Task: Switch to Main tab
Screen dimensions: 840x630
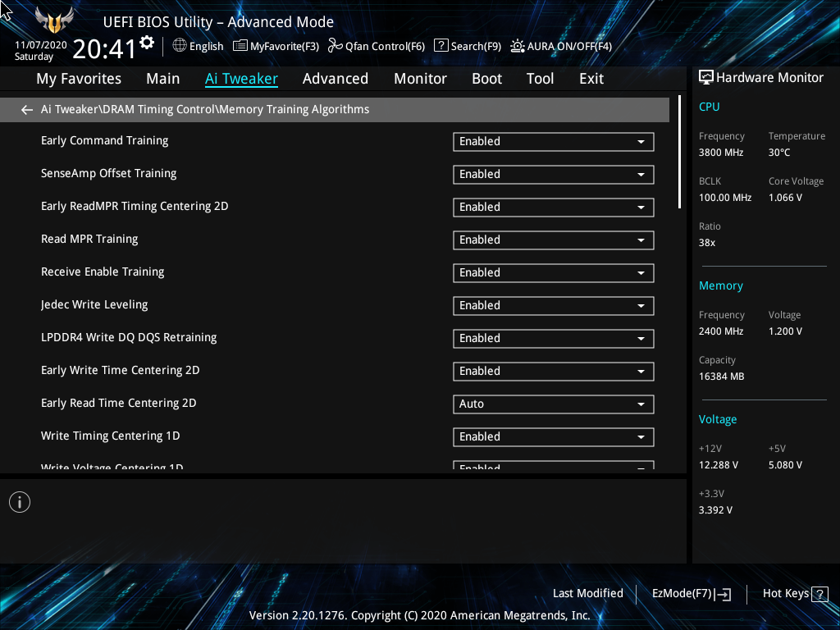Action: [x=163, y=79]
